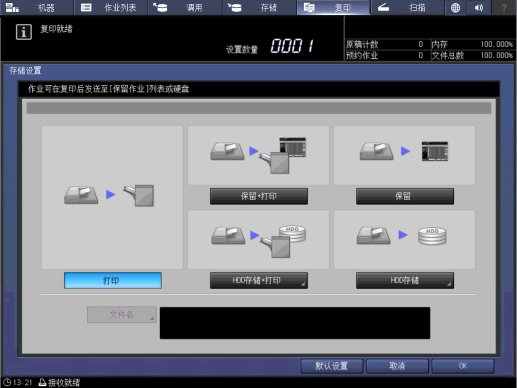
Task: Click the hold-and-print illustration above 保留+打印
Action: (x=258, y=155)
